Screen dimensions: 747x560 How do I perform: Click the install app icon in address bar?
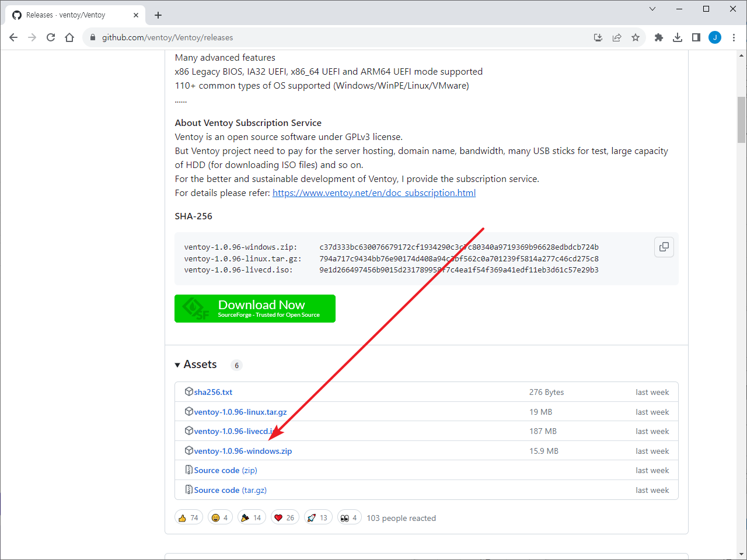tap(598, 37)
